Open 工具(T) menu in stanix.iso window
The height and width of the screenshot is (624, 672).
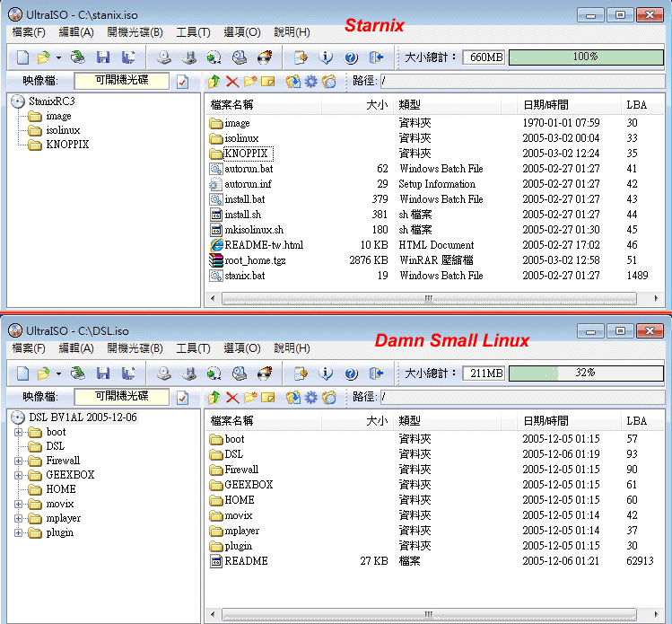(x=193, y=32)
